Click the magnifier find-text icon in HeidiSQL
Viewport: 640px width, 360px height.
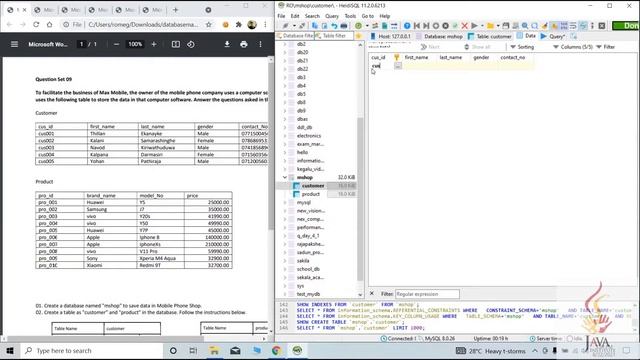click(525, 26)
